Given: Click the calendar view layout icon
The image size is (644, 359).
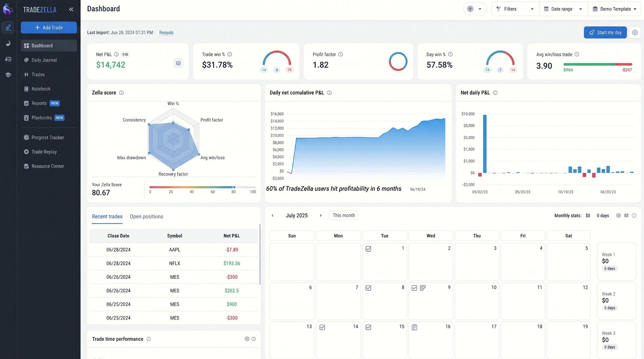Looking at the screenshot, I should pos(626,215).
